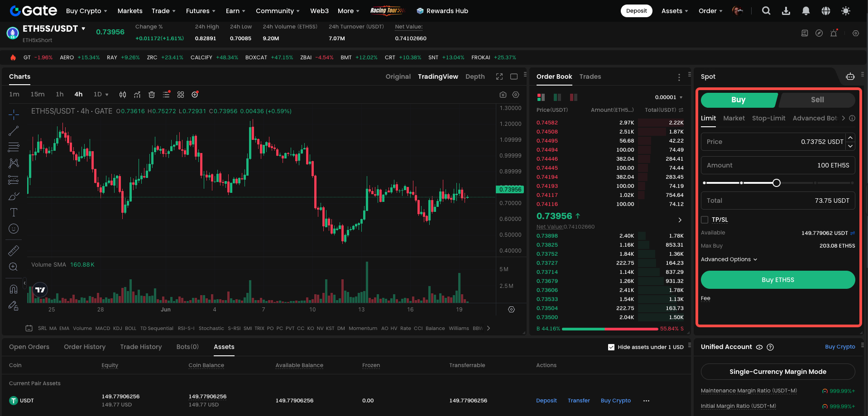
Task: Switch theme using the sun icon
Action: click(x=845, y=11)
